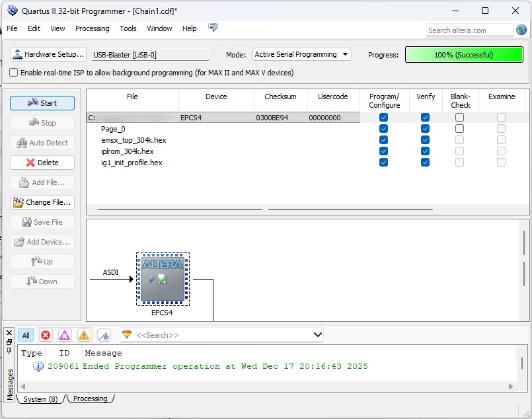Click the feedback icon beside the Help menu
Image resolution: width=532 pixels, height=419 pixels.
pos(213,28)
